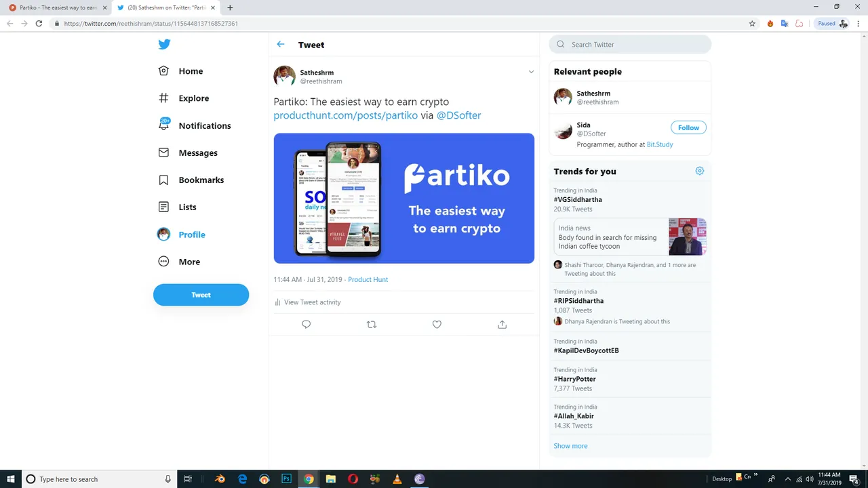Open the #Allah_Kabir trend
Image resolution: width=868 pixels, height=488 pixels.
click(574, 416)
